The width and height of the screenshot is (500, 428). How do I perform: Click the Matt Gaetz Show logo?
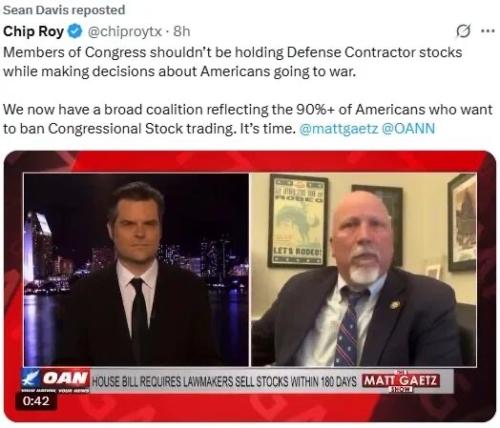pyautogui.click(x=401, y=381)
